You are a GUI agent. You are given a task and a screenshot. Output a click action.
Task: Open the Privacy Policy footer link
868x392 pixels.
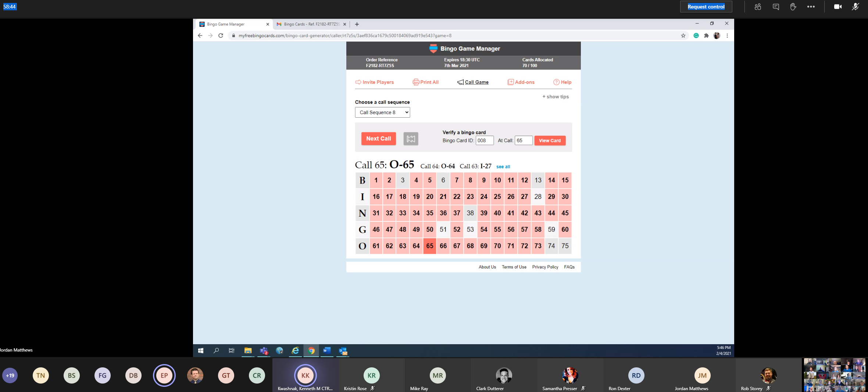pos(545,267)
